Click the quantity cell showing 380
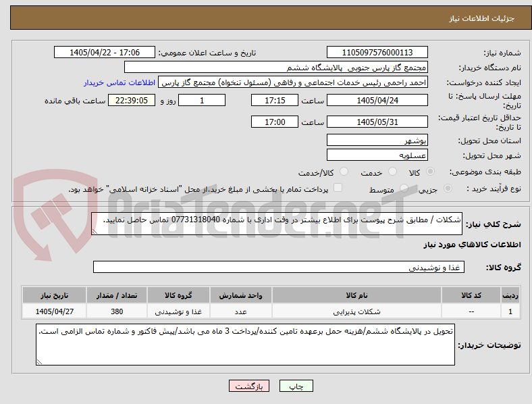The image size is (532, 404). tap(117, 311)
